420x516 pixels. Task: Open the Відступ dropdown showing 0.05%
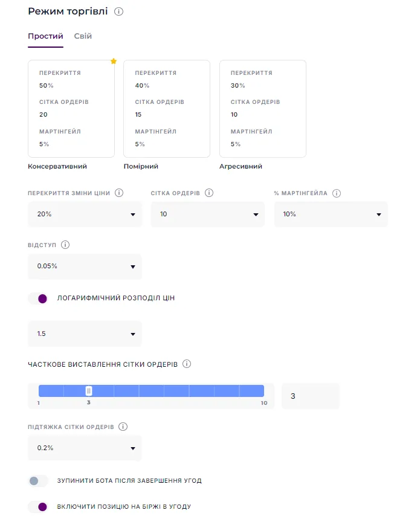(85, 266)
